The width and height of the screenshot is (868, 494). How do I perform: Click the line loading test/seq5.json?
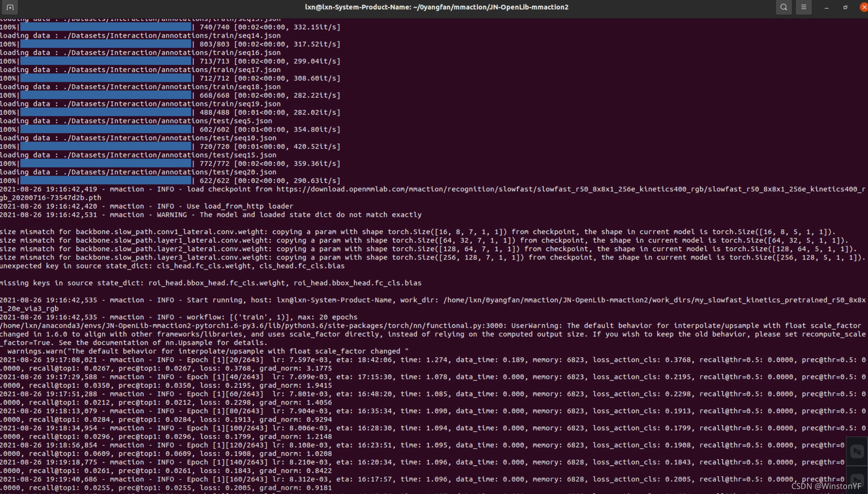[x=136, y=121]
